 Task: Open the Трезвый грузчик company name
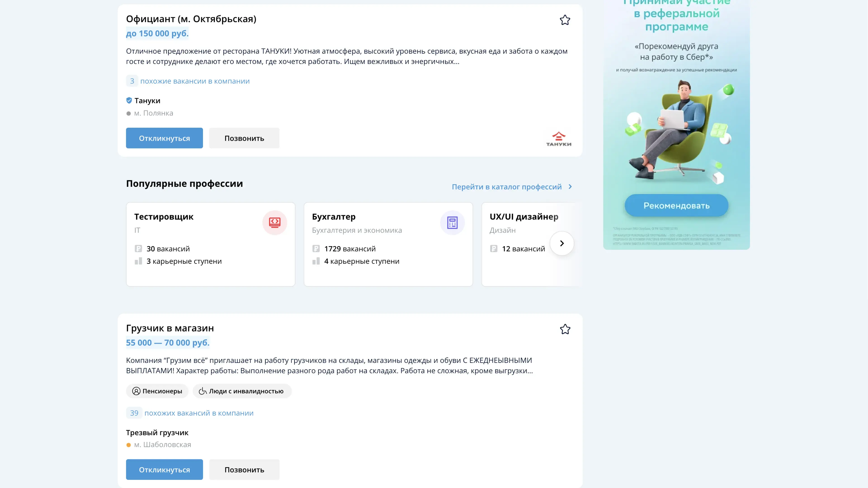(157, 432)
